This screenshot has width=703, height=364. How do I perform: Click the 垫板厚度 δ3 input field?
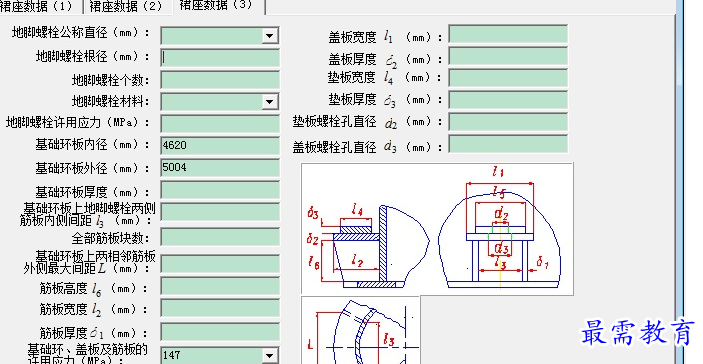pyautogui.click(x=508, y=100)
